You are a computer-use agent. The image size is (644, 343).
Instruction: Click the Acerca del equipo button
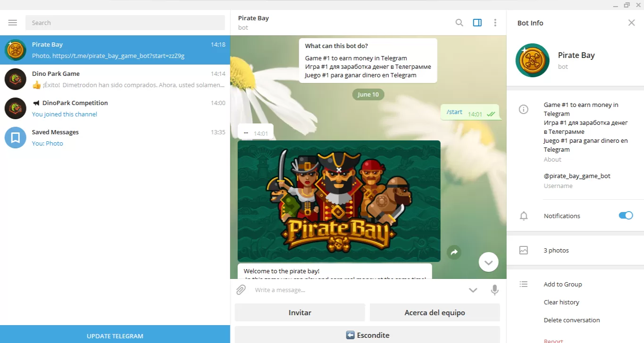click(x=435, y=312)
